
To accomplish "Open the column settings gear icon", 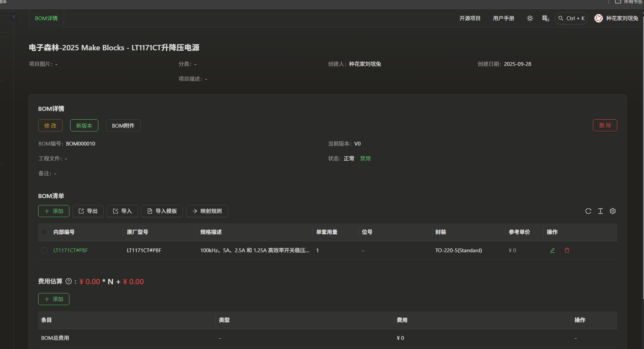I will pyautogui.click(x=612, y=211).
